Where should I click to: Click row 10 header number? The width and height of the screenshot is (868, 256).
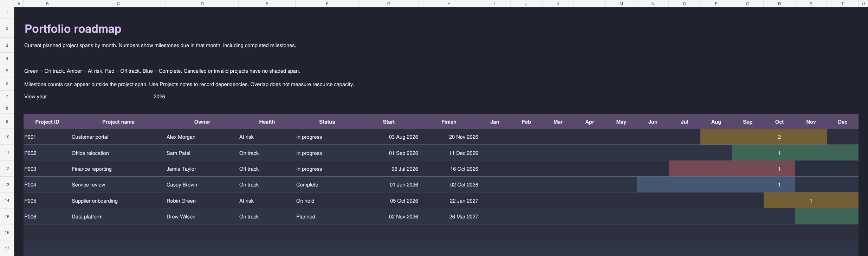(7, 137)
